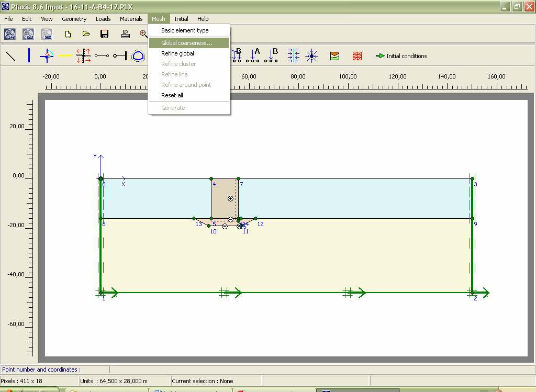Select Global coarseness... menu entry
Viewport: 536px width, 392px height.
pyautogui.click(x=189, y=43)
